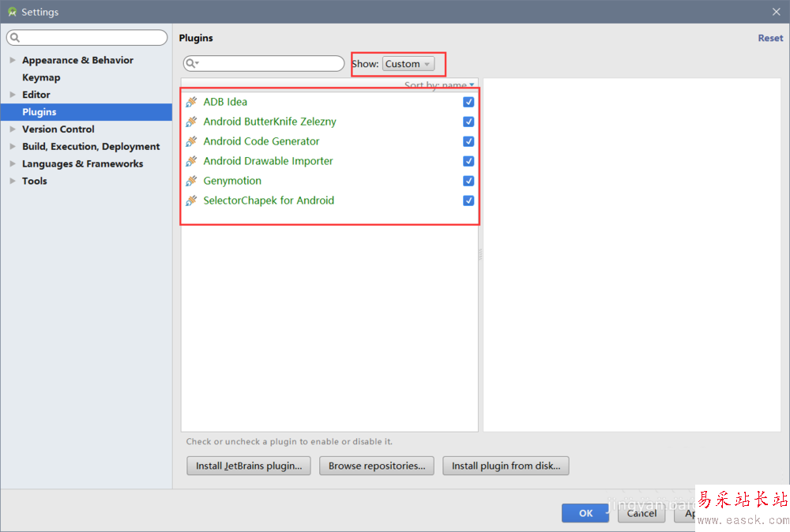Disable the Genymotion plugin checkbox

[468, 181]
